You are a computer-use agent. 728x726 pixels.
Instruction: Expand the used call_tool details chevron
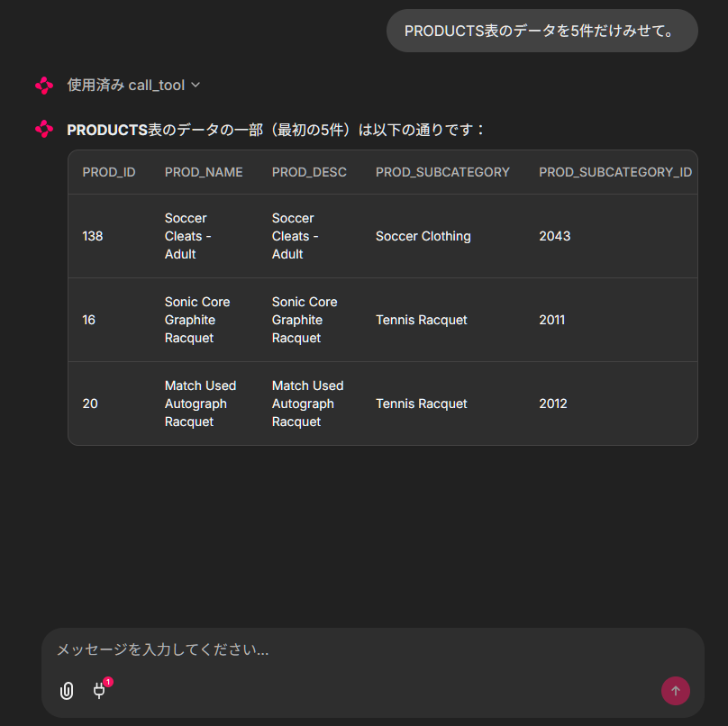click(x=196, y=85)
